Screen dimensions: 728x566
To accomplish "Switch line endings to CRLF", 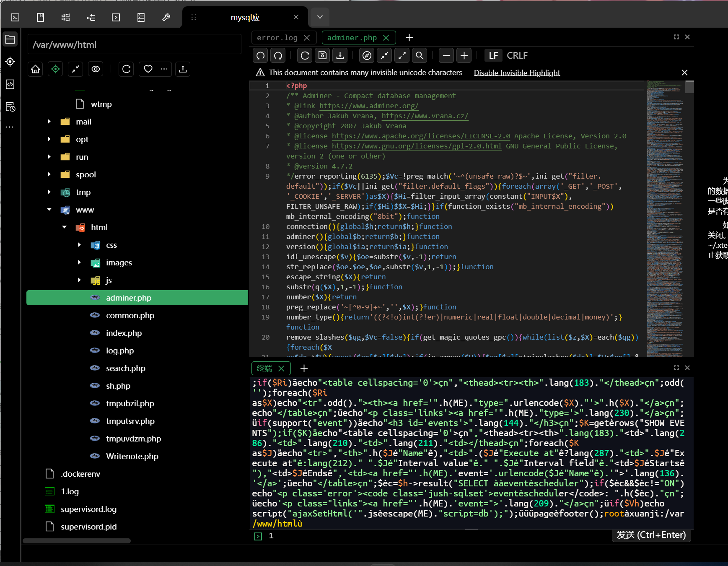I will (517, 55).
